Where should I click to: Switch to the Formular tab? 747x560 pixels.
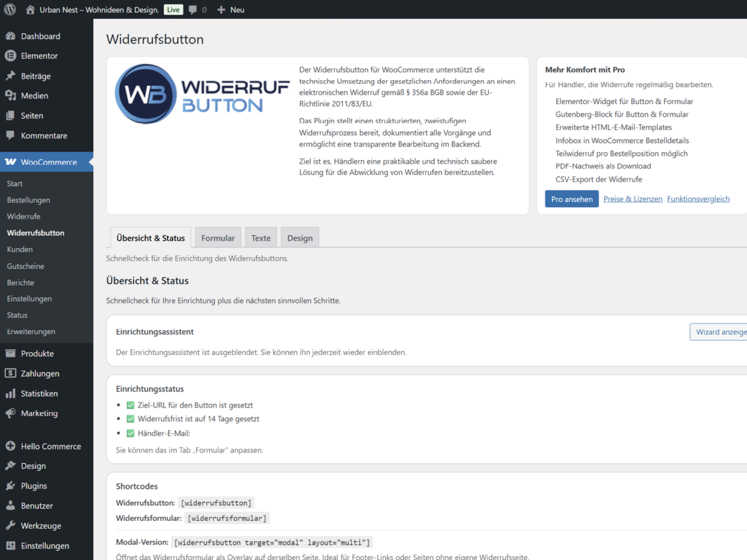click(218, 238)
